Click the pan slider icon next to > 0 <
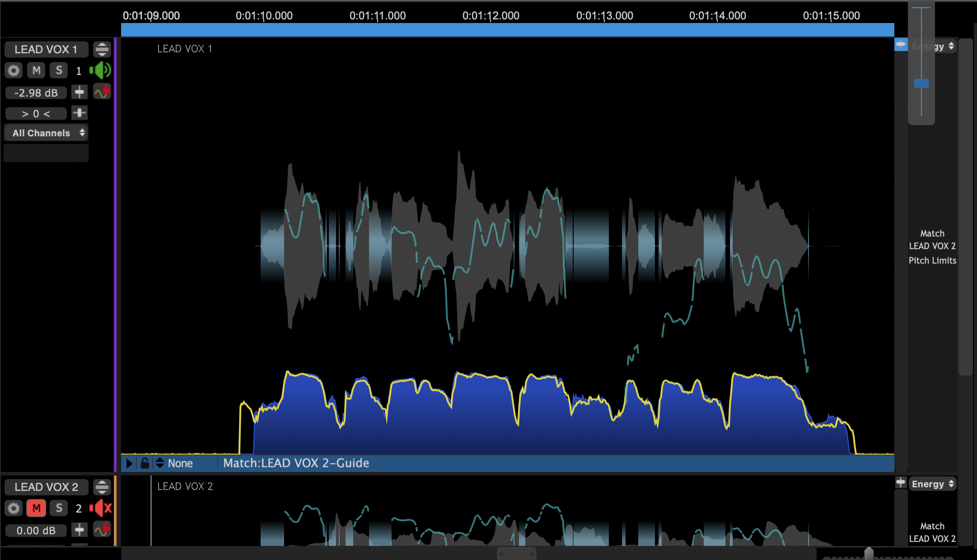The width and height of the screenshot is (977, 560). click(x=79, y=113)
